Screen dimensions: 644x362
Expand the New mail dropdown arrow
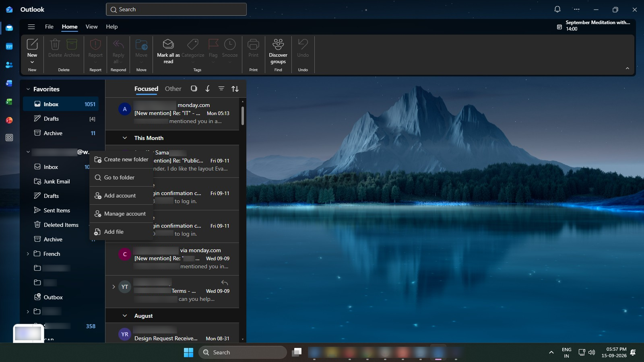[x=32, y=62]
